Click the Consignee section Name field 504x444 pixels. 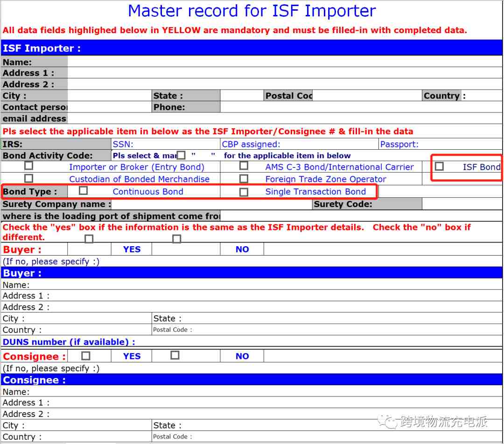click(252, 392)
